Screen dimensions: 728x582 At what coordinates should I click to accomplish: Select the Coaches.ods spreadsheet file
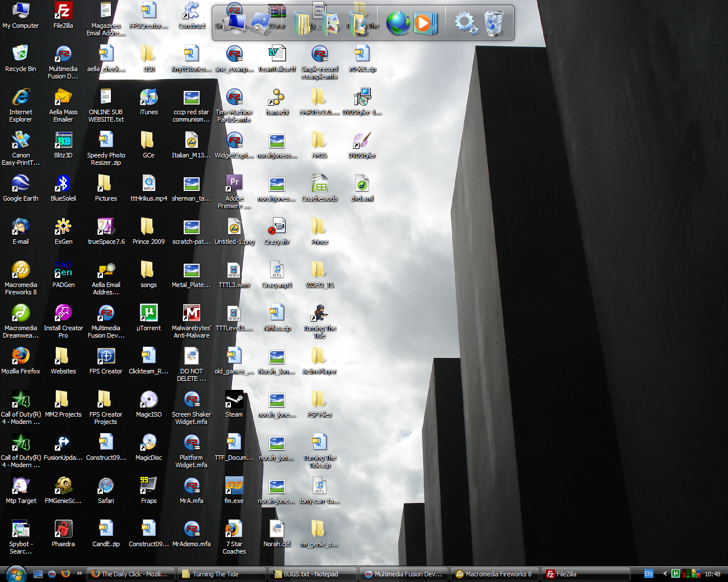pyautogui.click(x=320, y=188)
